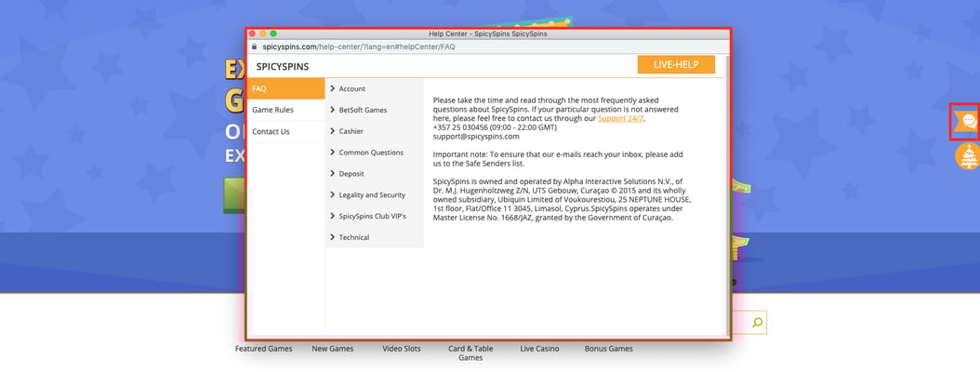Expand SpicySpins Club VIP's section

tap(375, 217)
